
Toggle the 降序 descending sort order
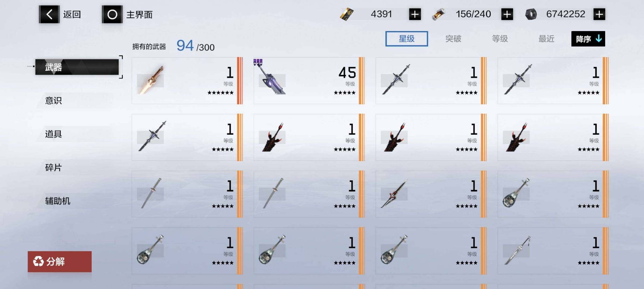[588, 39]
